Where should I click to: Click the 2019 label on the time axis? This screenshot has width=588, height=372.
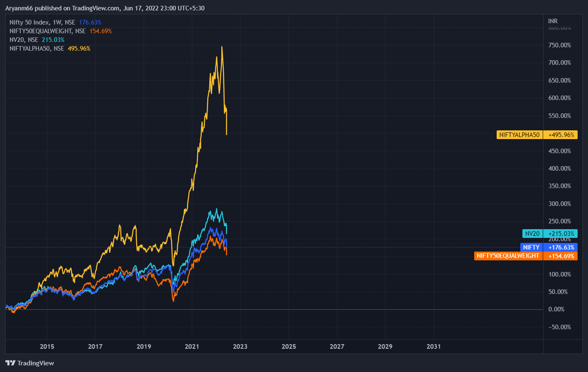[x=144, y=347]
